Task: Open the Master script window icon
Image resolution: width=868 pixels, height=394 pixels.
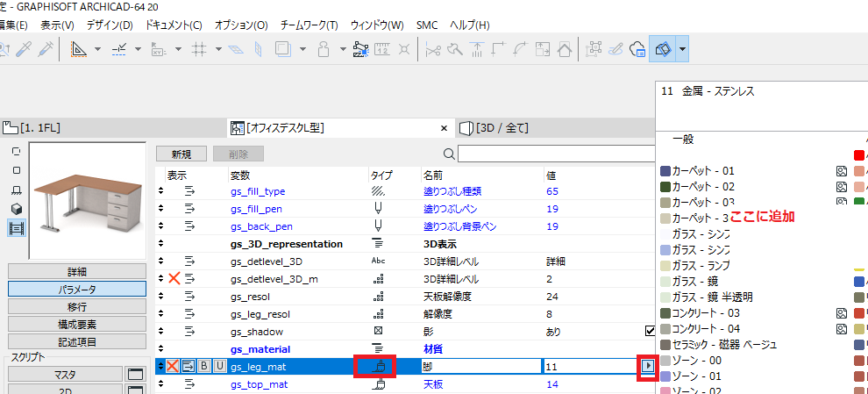Action: [136, 375]
